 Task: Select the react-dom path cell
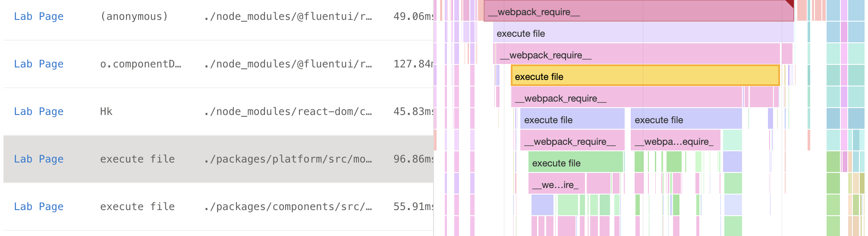coord(288,112)
